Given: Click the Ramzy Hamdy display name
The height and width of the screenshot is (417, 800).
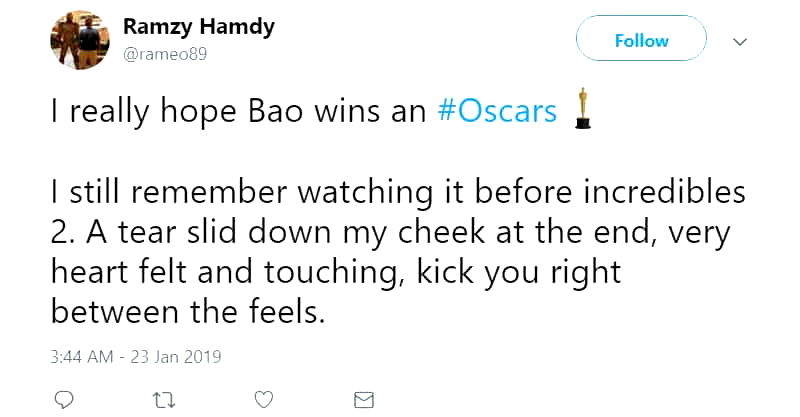Looking at the screenshot, I should tap(198, 27).
